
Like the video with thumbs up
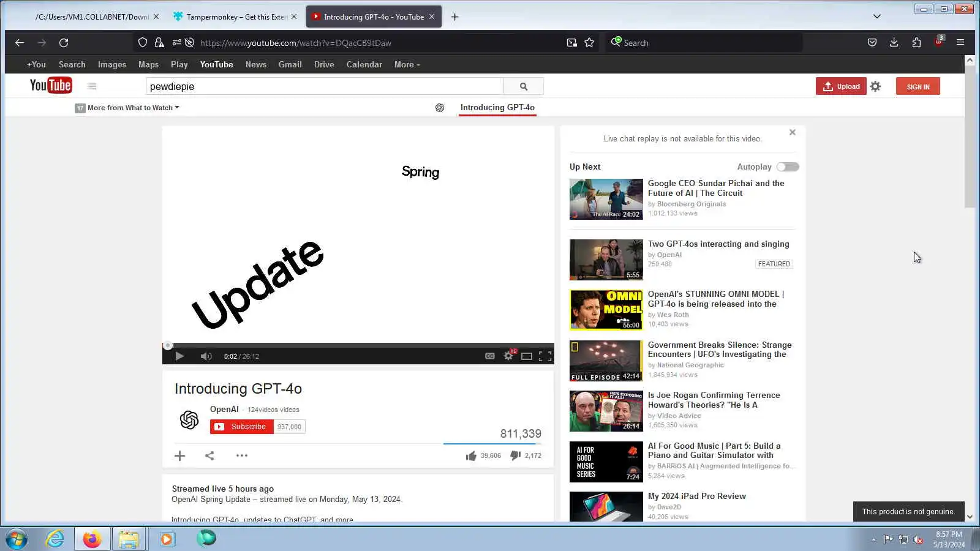471,455
